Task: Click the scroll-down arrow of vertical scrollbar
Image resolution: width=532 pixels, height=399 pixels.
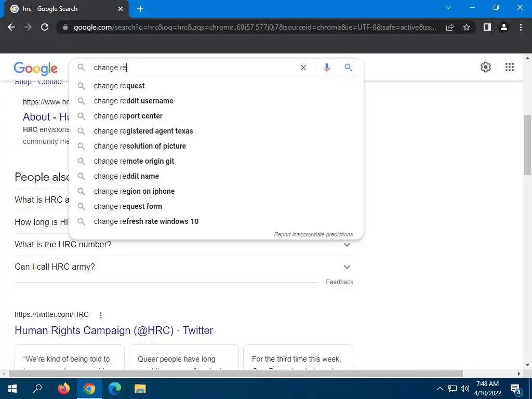Action: (x=528, y=365)
